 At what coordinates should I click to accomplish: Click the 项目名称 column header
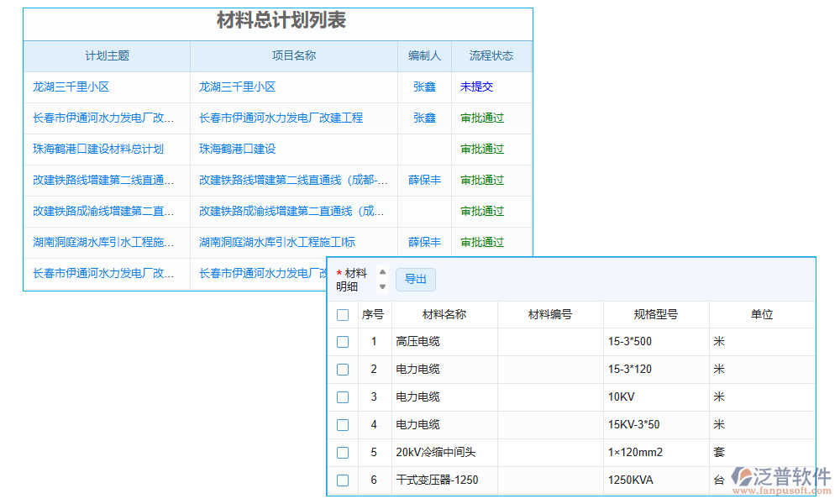tap(292, 55)
